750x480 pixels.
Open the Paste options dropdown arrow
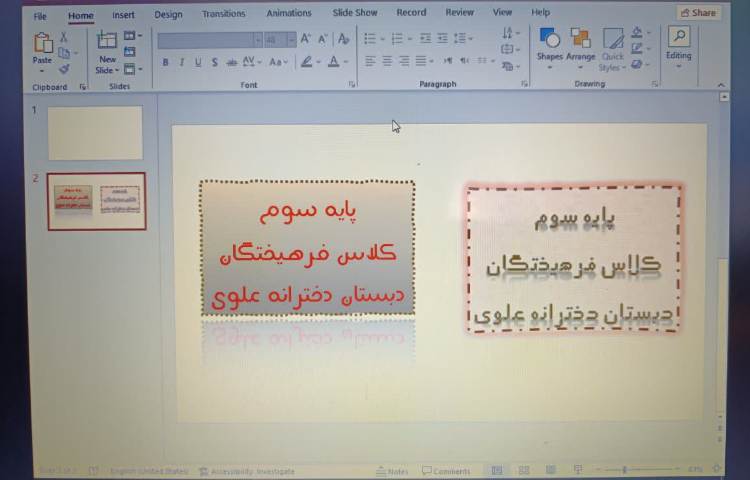point(42,71)
